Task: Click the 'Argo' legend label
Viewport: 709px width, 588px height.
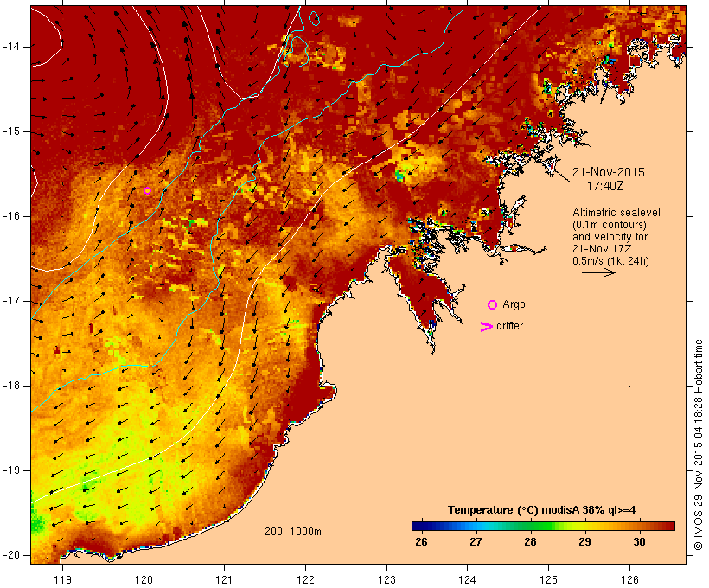Action: pos(514,304)
